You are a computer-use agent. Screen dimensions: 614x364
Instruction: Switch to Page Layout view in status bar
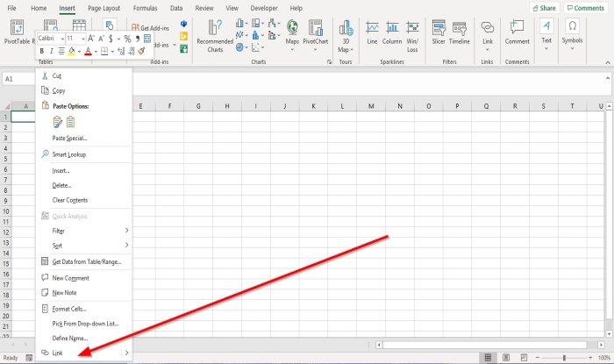pyautogui.click(x=506, y=357)
